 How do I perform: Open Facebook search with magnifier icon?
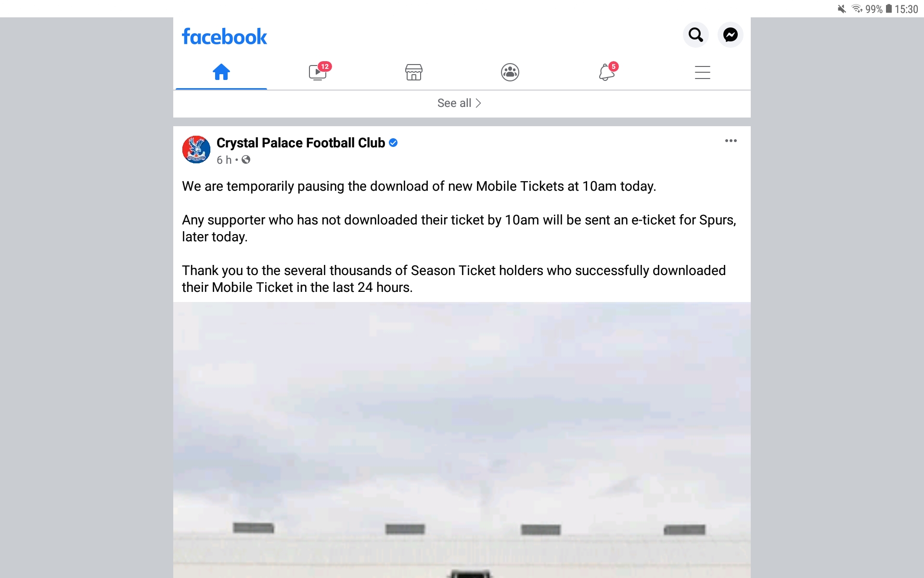(695, 35)
